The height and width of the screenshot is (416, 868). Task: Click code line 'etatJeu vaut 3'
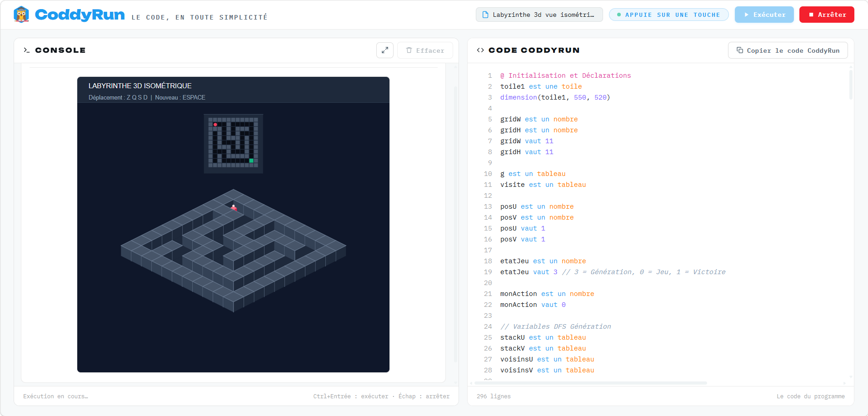[529, 272]
